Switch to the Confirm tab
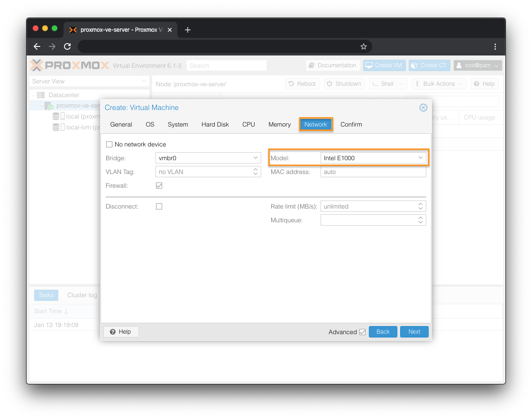The height and width of the screenshot is (419, 532). [351, 125]
